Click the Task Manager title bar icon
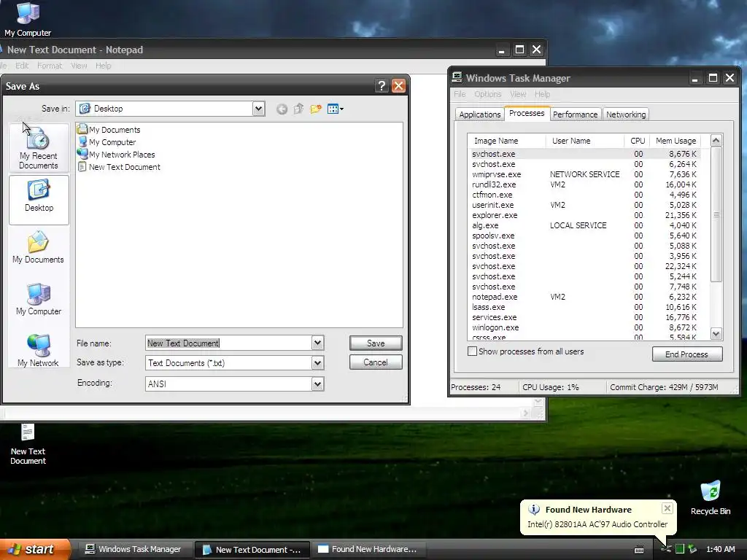 (457, 77)
